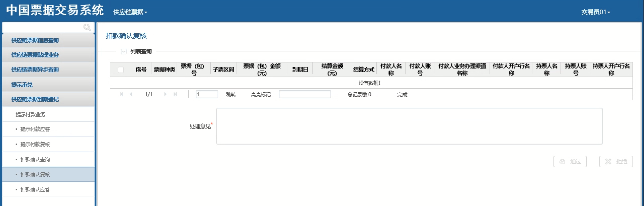Select 提示付款业务 group in sidebar
The height and width of the screenshot is (206, 644).
(x=48, y=114)
